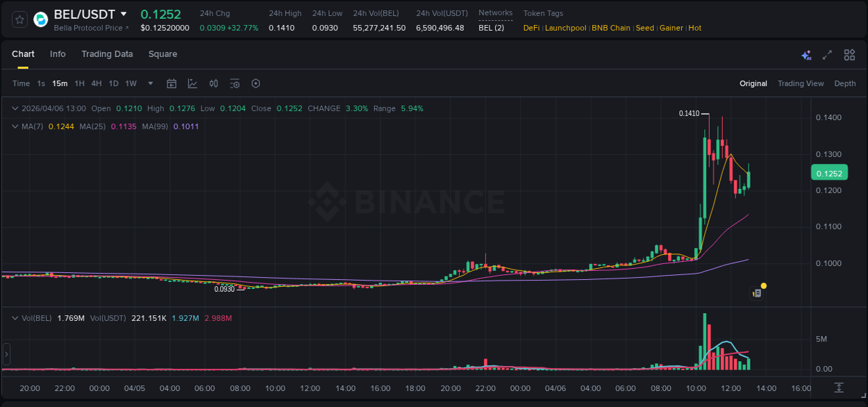Switch to Trading View chart
Screen dimensions: 868x407
tap(801, 83)
